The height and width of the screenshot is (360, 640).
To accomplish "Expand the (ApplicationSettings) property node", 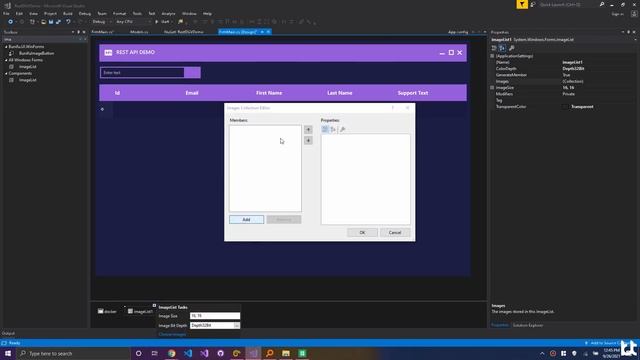I will click(492, 56).
